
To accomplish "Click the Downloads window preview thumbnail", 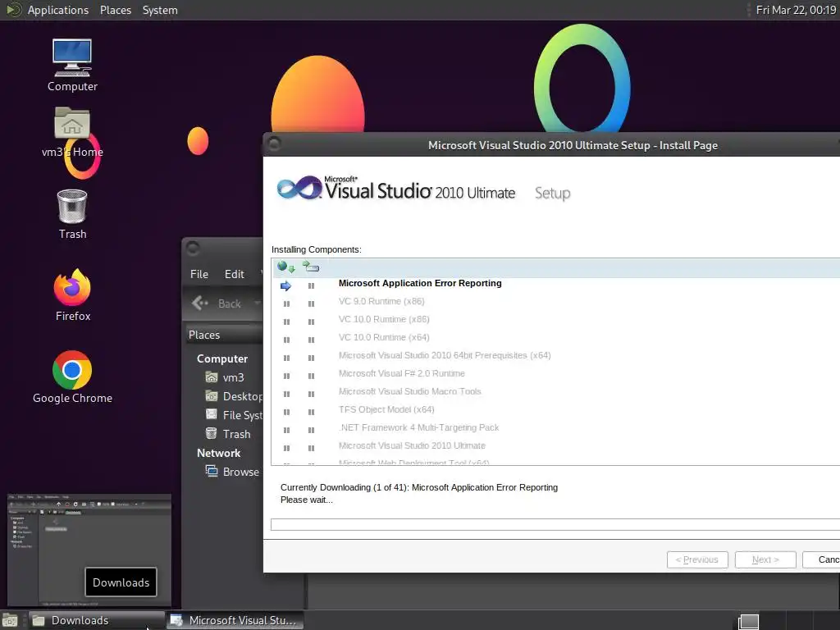I will click(x=89, y=550).
